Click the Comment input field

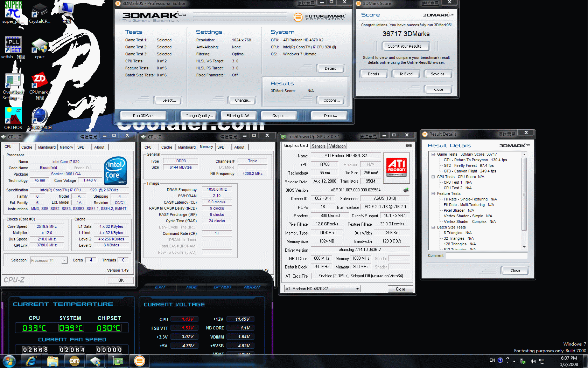486,256
